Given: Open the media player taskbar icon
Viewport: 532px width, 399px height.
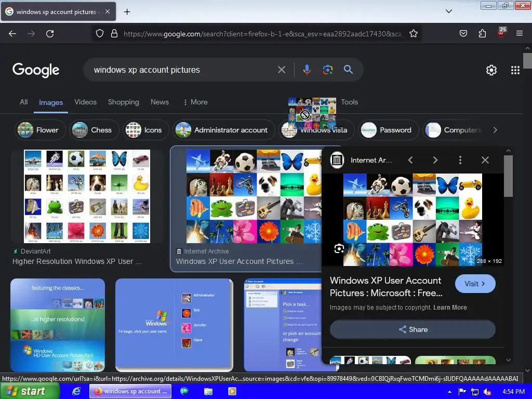Looking at the screenshot, I should pyautogui.click(x=232, y=391).
